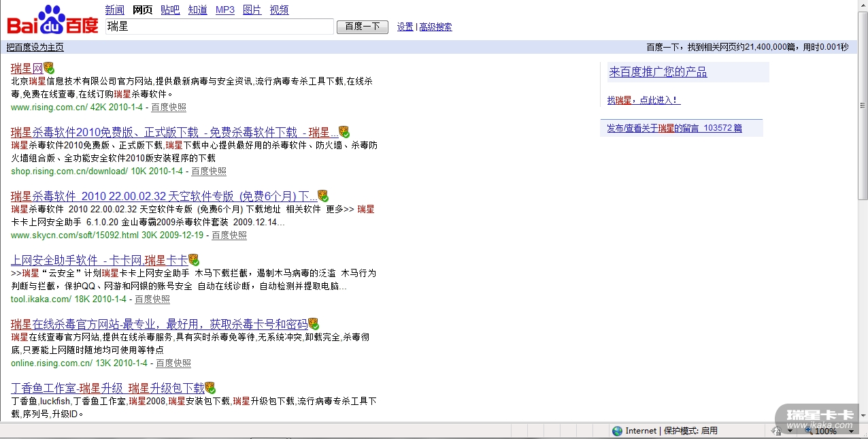This screenshot has width=868, height=439.
Task: Click safety badge next to 卡卡网 result
Action: coord(194,260)
